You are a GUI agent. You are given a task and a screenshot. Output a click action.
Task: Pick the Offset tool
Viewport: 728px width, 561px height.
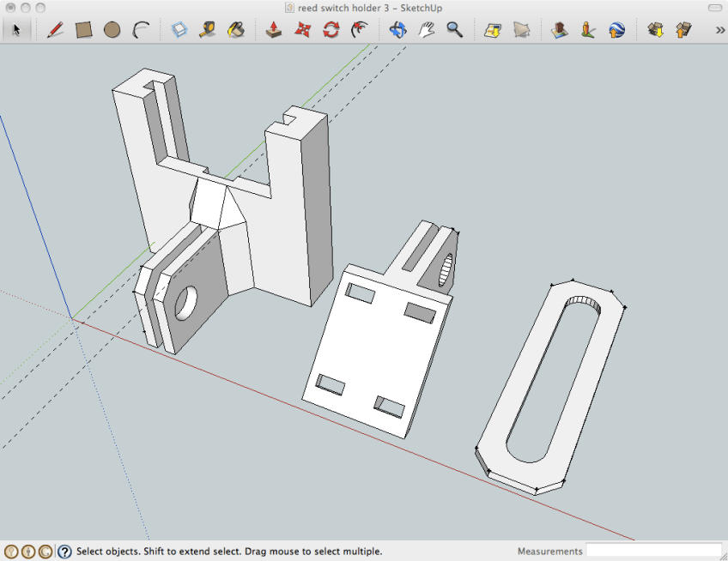360,30
